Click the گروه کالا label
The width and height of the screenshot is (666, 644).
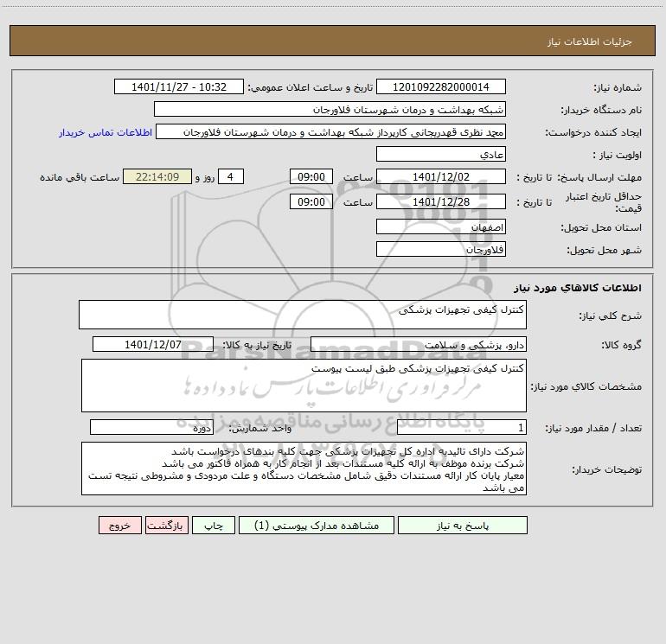622,346
